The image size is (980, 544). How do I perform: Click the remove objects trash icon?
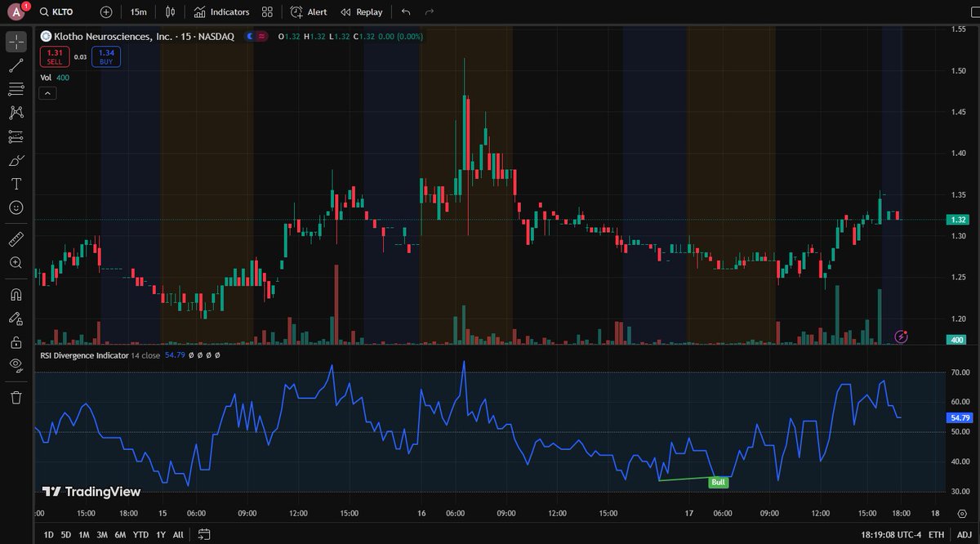16,397
